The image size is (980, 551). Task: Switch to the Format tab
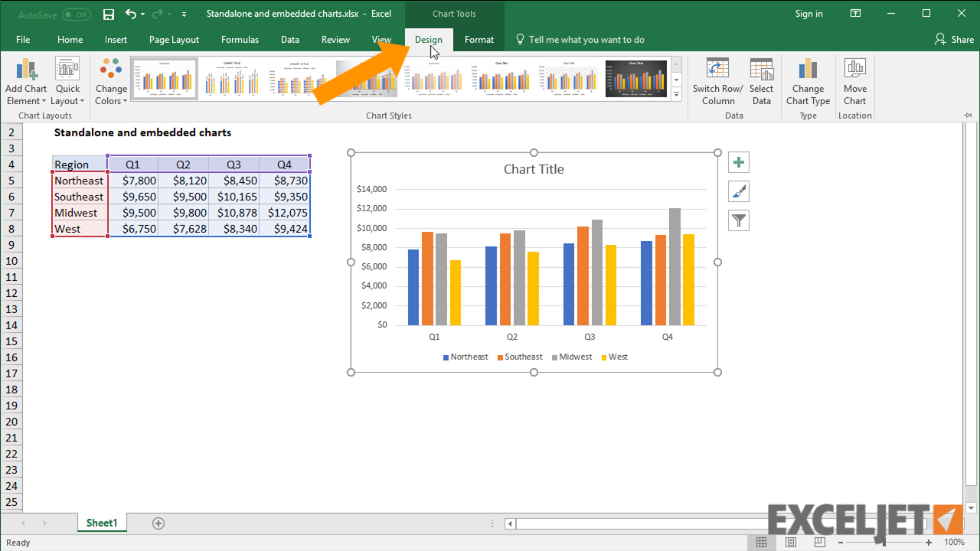[479, 40]
